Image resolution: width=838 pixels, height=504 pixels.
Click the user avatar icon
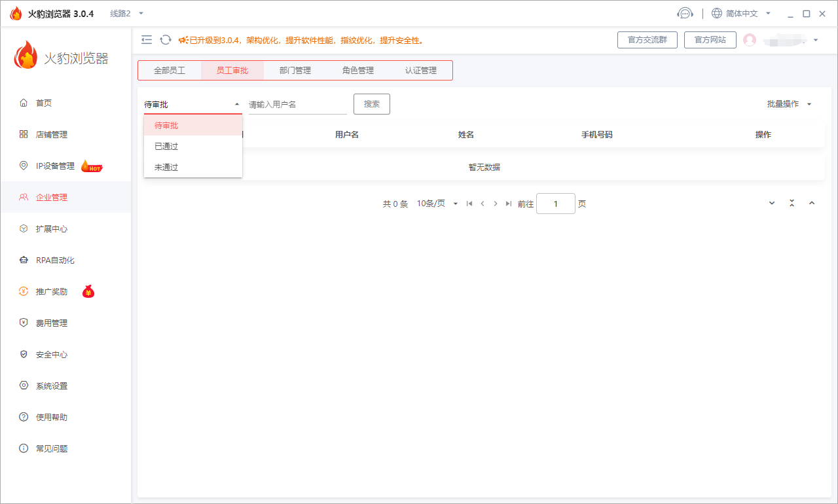pyautogui.click(x=750, y=40)
